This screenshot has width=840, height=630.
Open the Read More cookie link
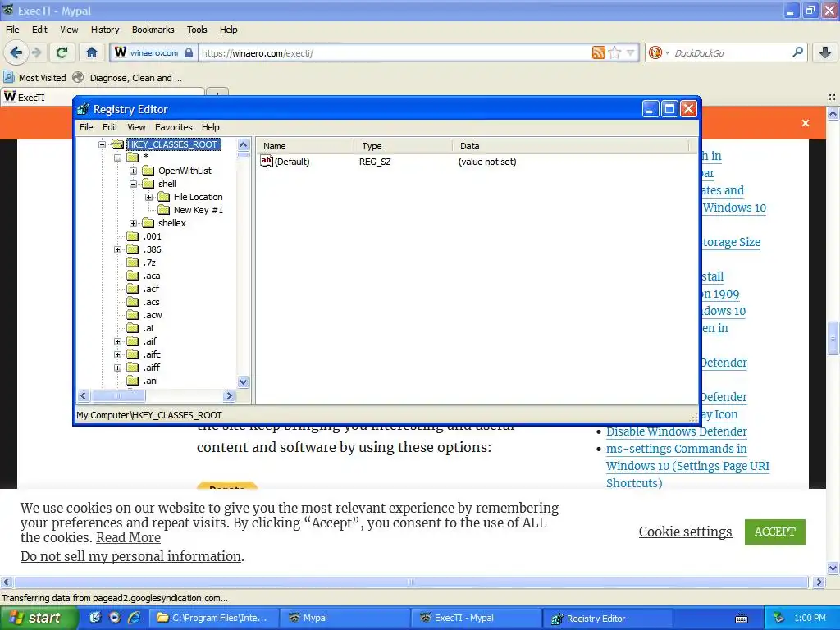pos(128,537)
